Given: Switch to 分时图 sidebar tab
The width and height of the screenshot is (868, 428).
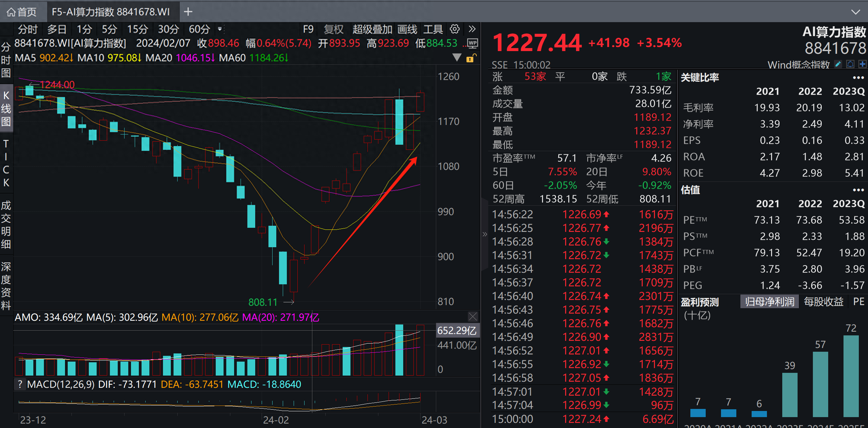Looking at the screenshot, I should click(x=6, y=60).
